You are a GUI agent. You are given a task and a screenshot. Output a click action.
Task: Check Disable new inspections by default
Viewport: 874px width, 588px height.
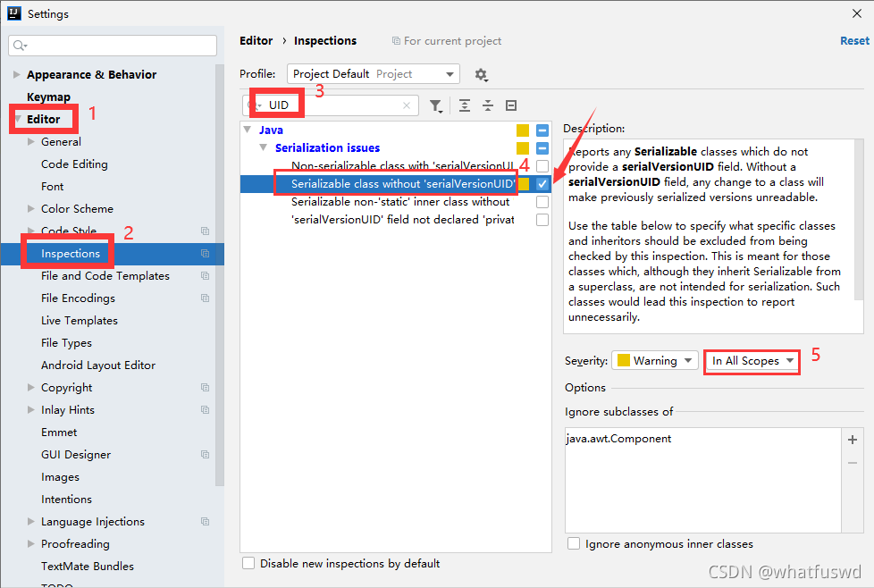point(248,563)
